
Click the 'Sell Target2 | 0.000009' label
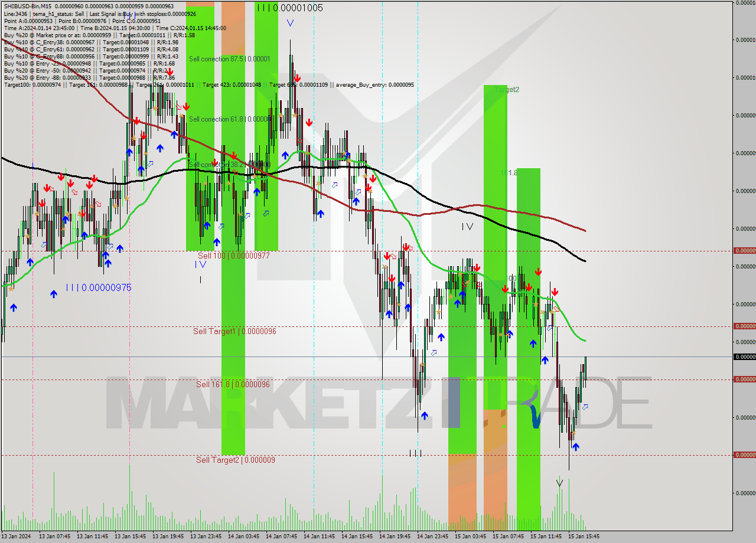click(236, 460)
